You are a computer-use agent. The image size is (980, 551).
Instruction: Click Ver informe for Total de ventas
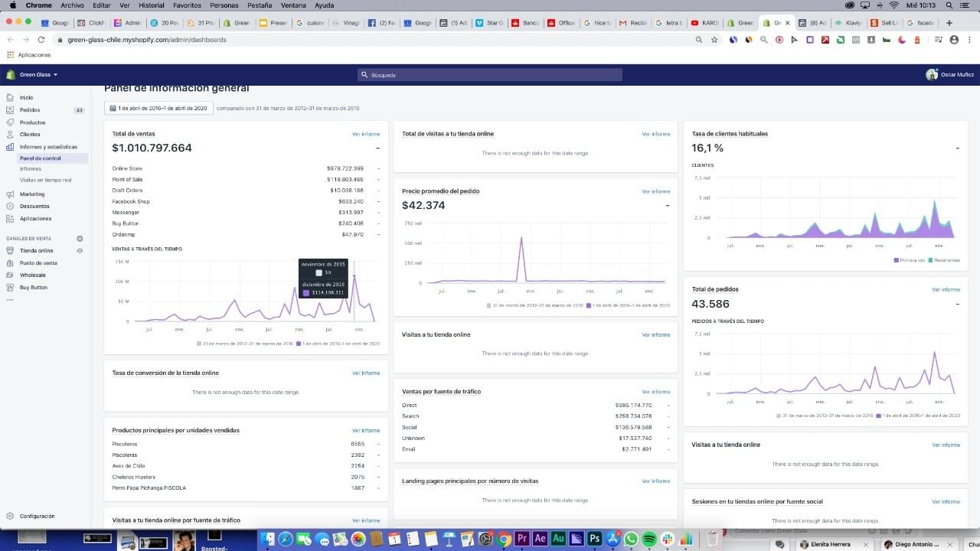coord(366,134)
